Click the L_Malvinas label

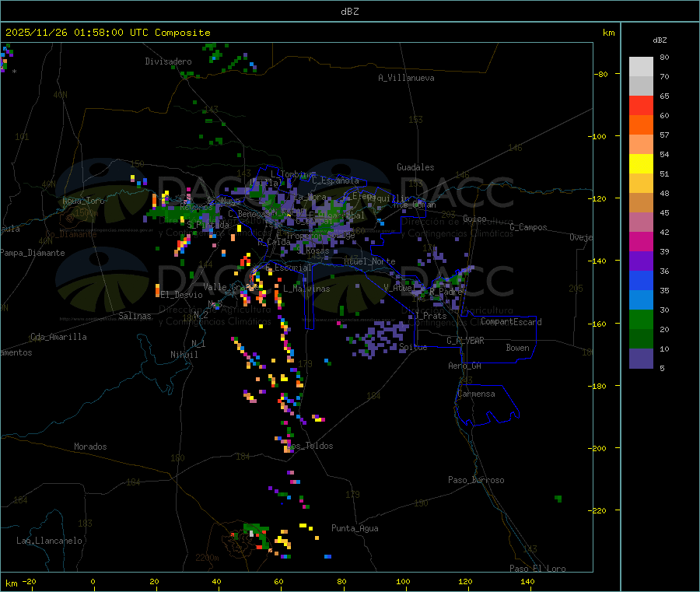coord(306,289)
